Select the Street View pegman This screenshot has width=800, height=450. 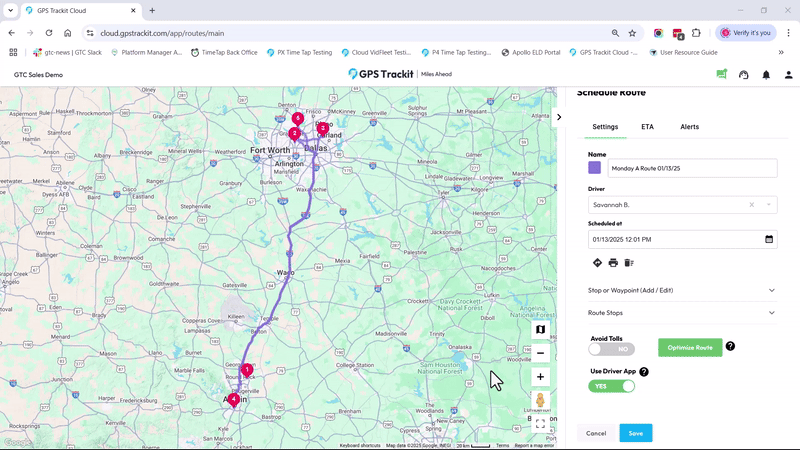[540, 401]
